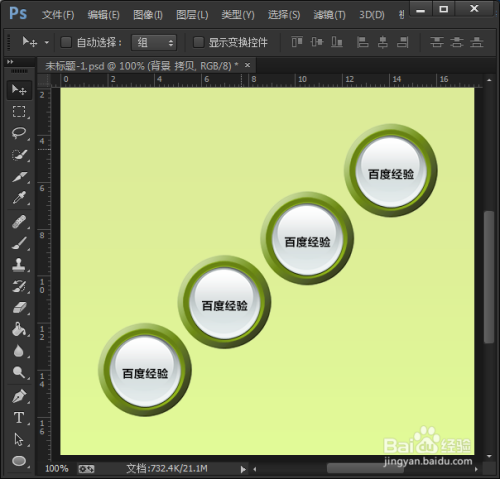Click the 100% zoom level field
This screenshot has height=479, width=500.
pyautogui.click(x=56, y=469)
